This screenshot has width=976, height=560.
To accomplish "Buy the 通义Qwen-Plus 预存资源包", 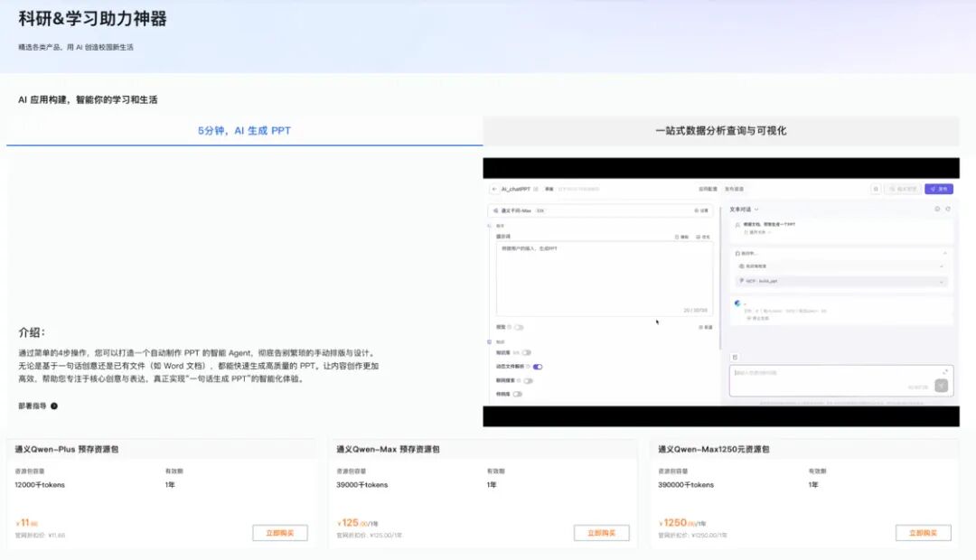I will (x=279, y=533).
